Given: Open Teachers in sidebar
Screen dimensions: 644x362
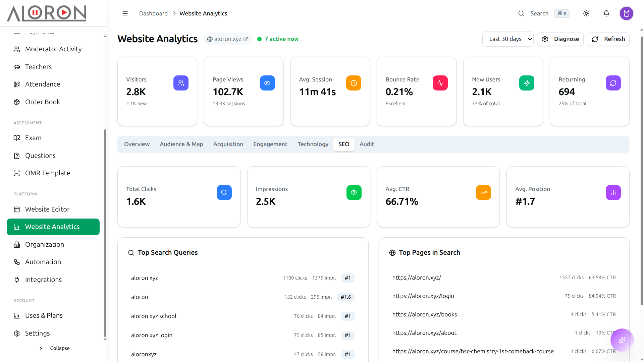Looking at the screenshot, I should point(53,67).
